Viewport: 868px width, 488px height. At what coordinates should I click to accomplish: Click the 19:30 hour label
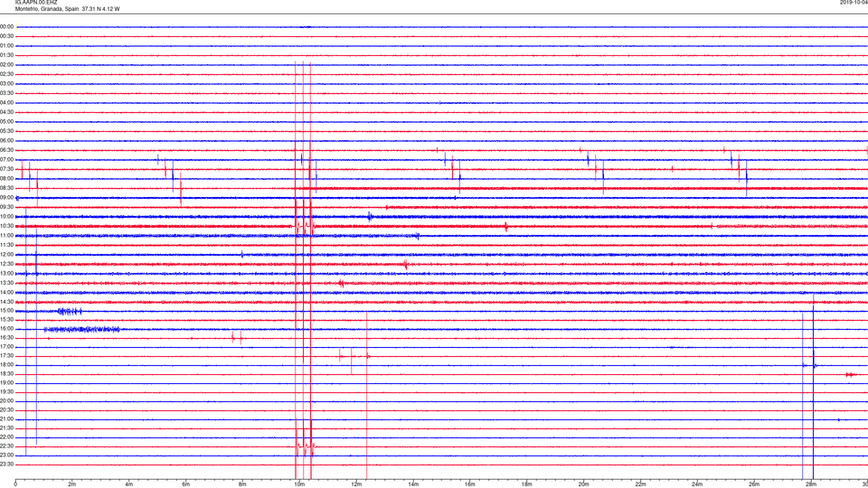click(6, 391)
